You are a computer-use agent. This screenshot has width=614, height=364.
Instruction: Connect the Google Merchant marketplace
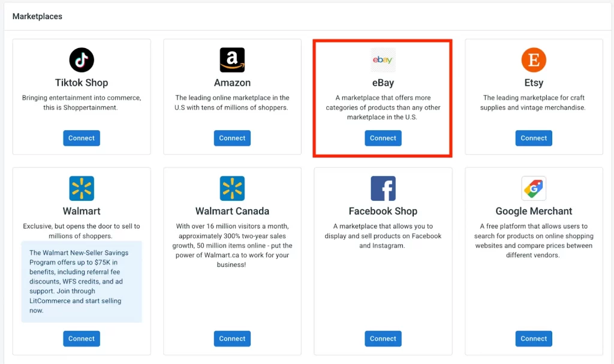pos(533,338)
